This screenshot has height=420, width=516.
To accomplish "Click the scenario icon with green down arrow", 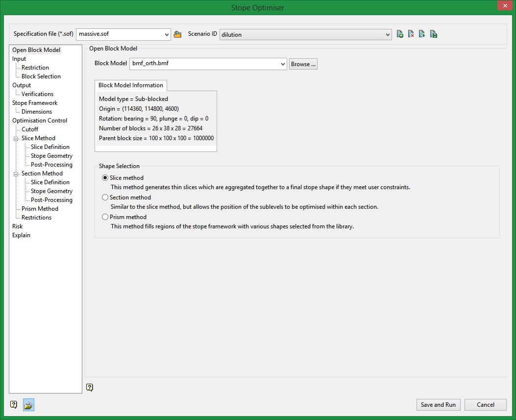I will pos(422,34).
